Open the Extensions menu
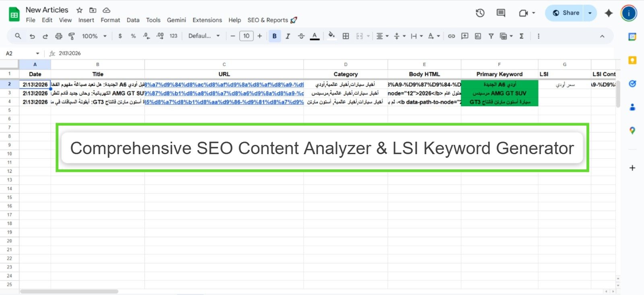Viewport: 644px width, 295px height. click(207, 20)
